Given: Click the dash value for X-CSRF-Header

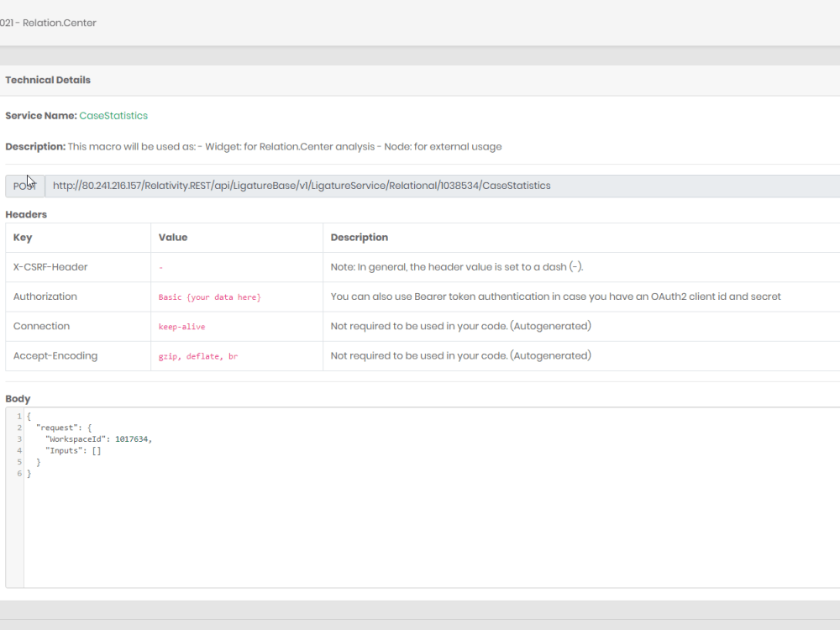Looking at the screenshot, I should pos(160,267).
